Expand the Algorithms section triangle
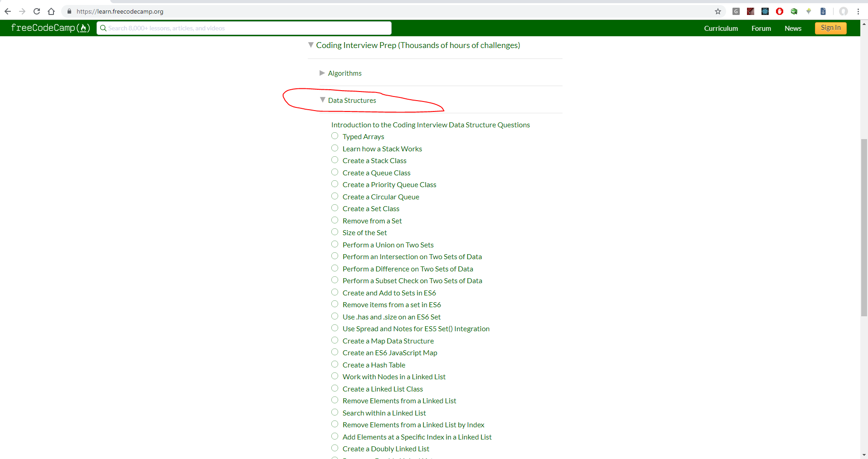Viewport: 868px width, 459px height. pyautogui.click(x=322, y=73)
